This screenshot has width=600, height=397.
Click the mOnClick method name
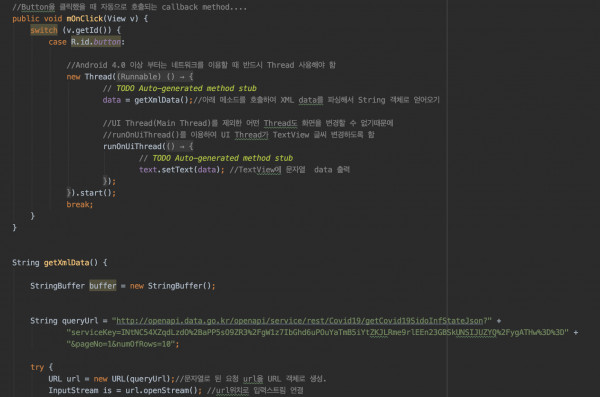[x=85, y=19]
